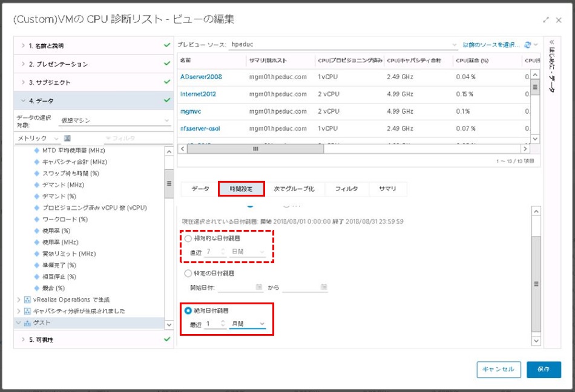
Task: Expand step 5. 可視性
Action: pyautogui.click(x=93, y=339)
